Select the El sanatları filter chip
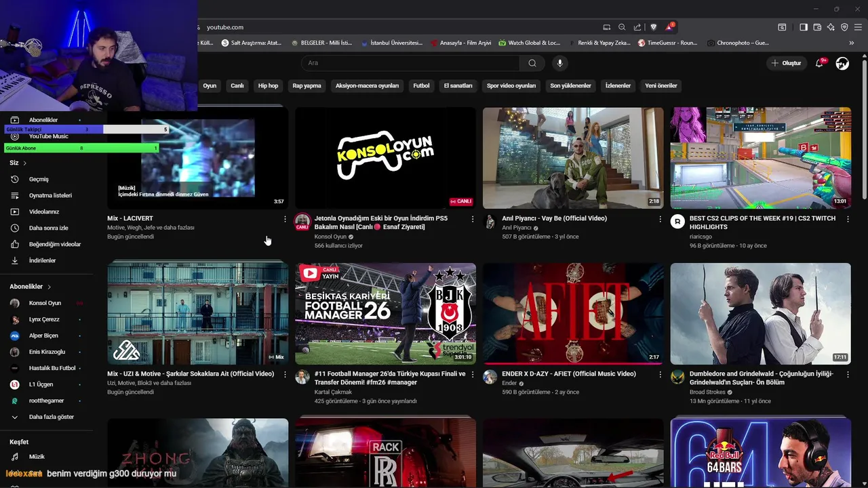 tap(458, 86)
